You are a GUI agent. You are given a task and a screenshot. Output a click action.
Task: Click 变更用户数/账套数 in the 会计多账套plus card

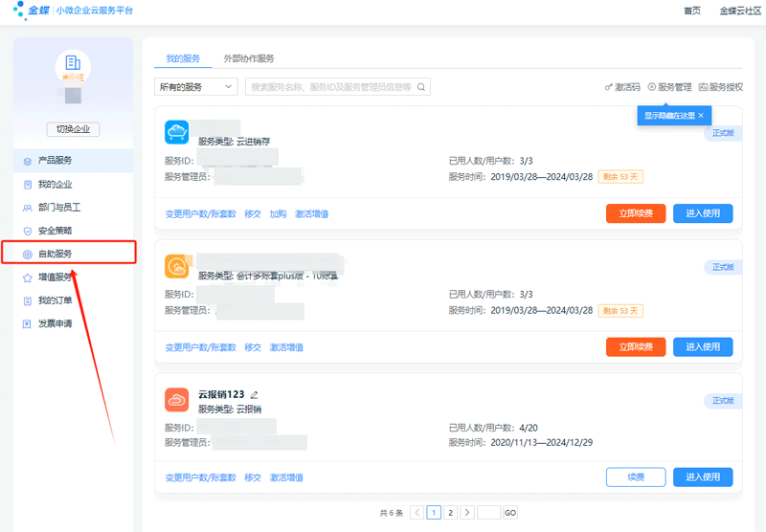point(201,347)
